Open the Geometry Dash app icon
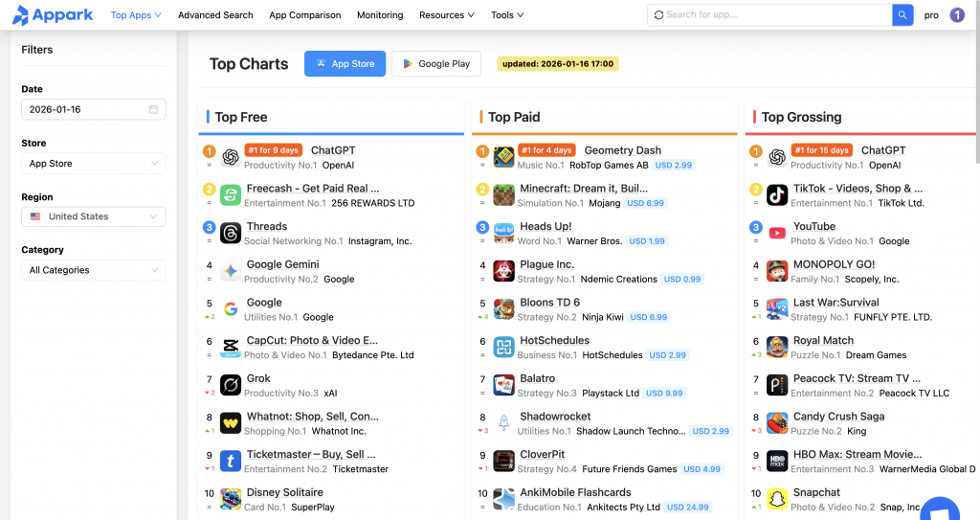Image resolution: width=980 pixels, height=520 pixels. coord(504,157)
